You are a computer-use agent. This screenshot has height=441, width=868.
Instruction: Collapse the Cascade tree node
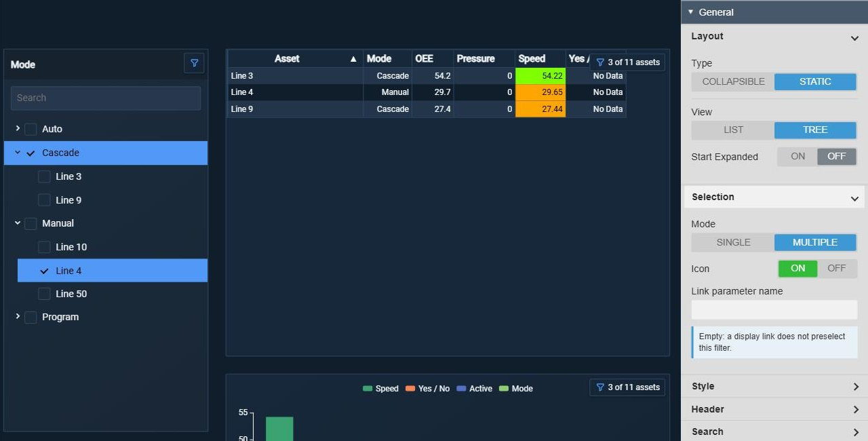tap(18, 153)
